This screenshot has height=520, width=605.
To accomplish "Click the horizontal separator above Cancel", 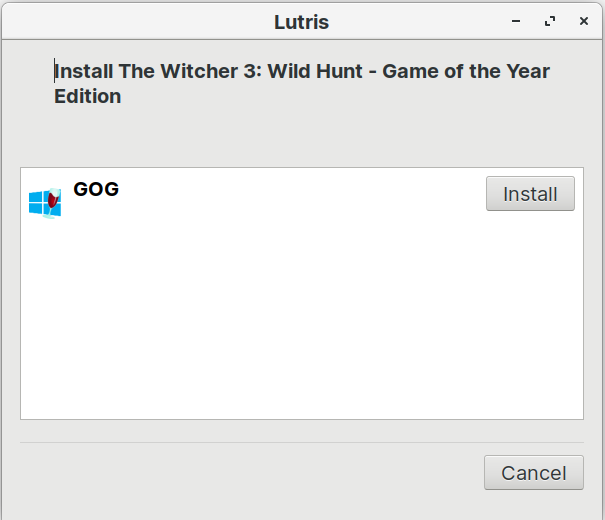I will (x=300, y=442).
